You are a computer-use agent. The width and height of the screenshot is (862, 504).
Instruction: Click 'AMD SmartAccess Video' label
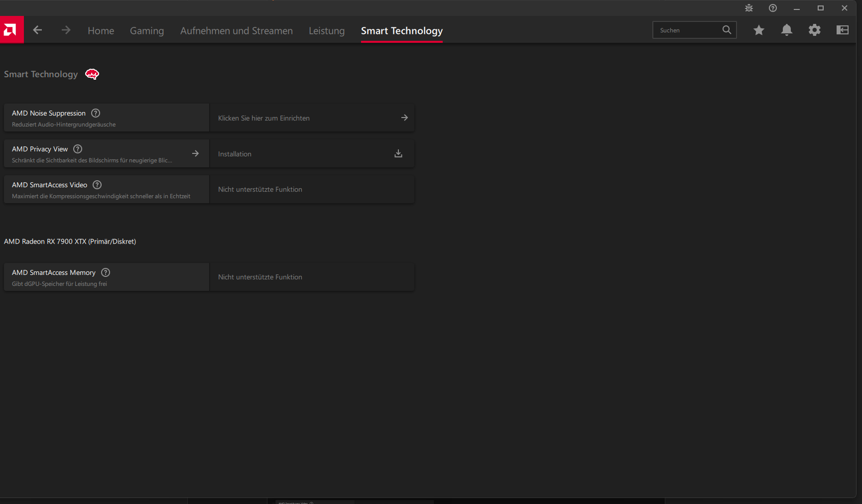click(x=50, y=185)
